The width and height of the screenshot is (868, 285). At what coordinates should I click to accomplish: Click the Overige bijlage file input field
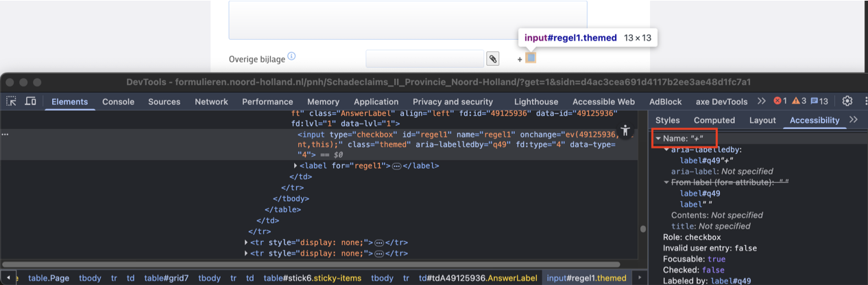pos(424,59)
